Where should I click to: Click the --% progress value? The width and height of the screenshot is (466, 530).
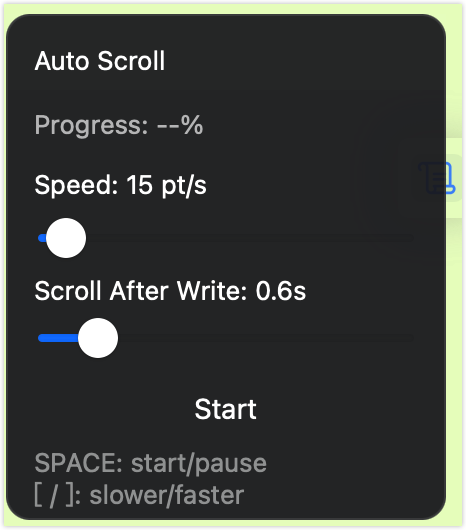[180, 125]
